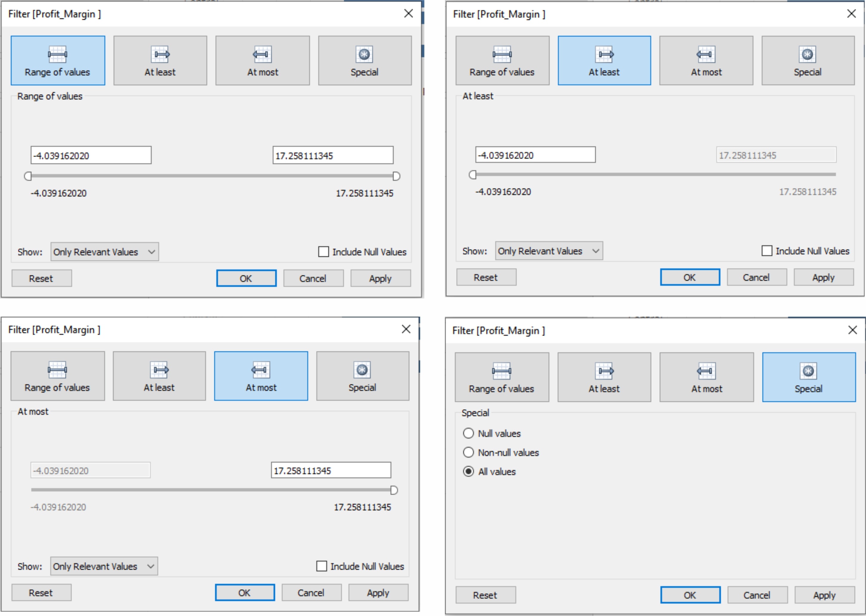
Task: Choose the All values radio option
Action: coord(469,472)
